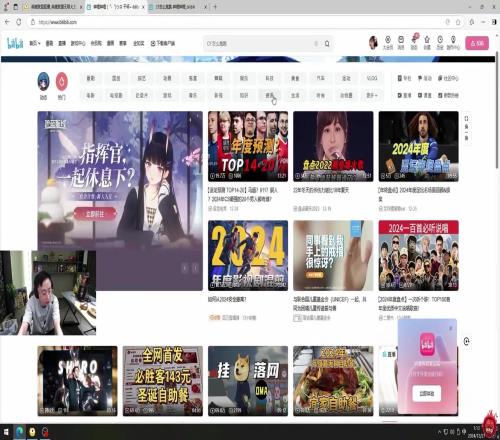Open the red headphones app on the taskbar
The width and height of the screenshot is (500, 440).
pos(45,432)
